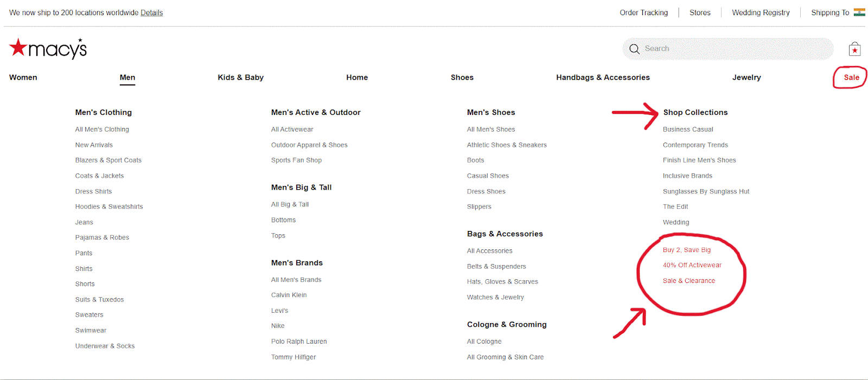Open Outdoor Apparel & Shoes
868x380 pixels.
[309, 145]
